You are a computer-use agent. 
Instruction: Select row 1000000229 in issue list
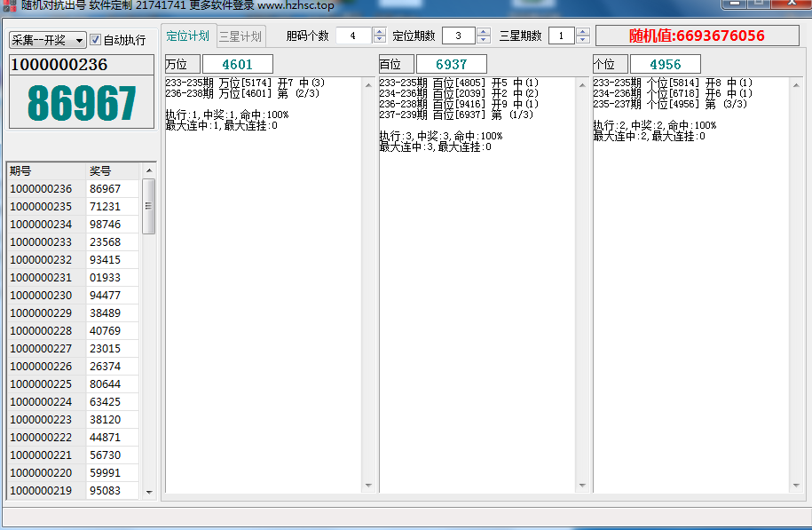click(x=73, y=312)
